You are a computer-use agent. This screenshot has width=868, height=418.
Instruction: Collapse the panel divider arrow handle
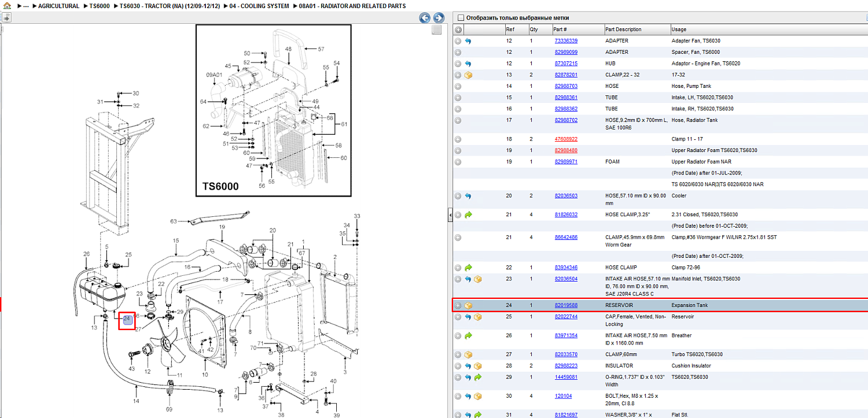pyautogui.click(x=450, y=216)
